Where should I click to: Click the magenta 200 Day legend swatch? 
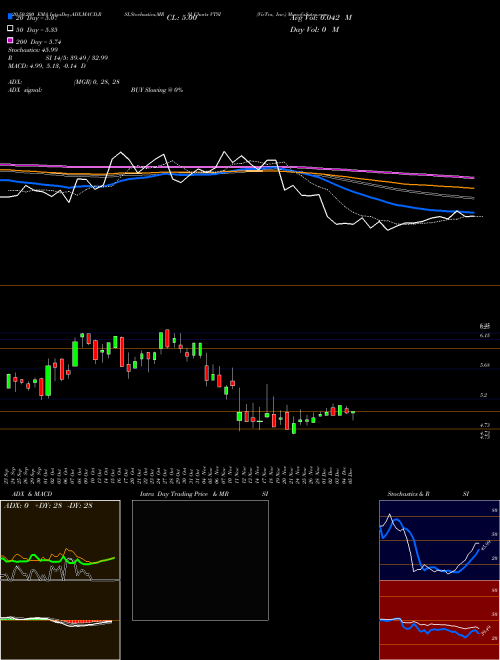[11, 40]
